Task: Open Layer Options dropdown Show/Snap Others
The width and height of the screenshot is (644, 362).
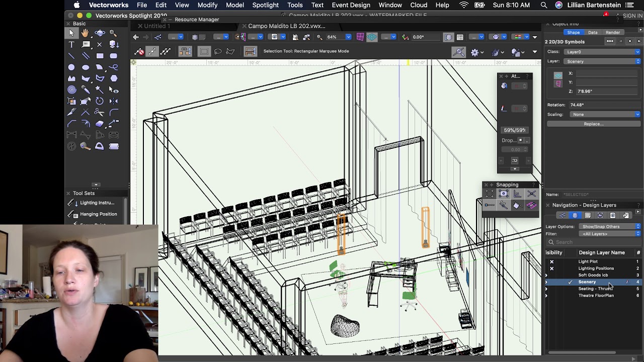Action: pos(610,227)
